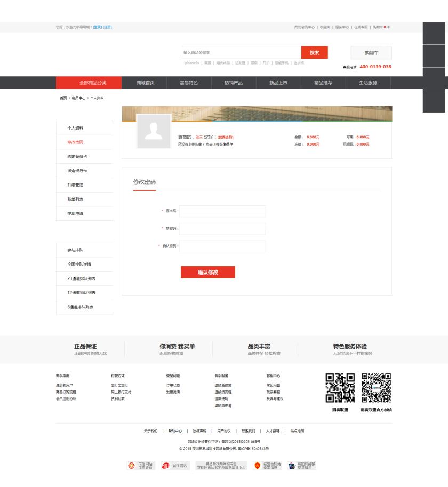Image resolution: width=448 pixels, height=487 pixels.
Task: Open 12通道排队列表 in sidebar
Action: click(84, 293)
